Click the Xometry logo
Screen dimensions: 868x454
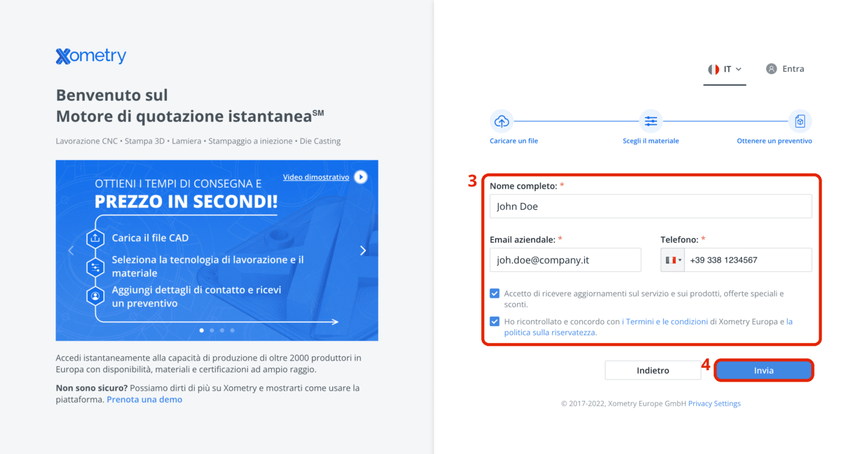pyautogui.click(x=91, y=56)
